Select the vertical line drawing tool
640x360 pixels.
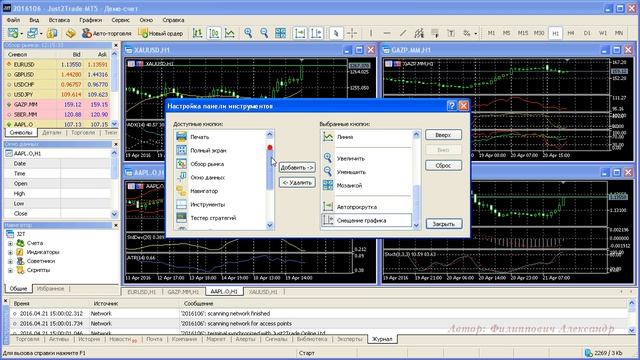click(371, 33)
